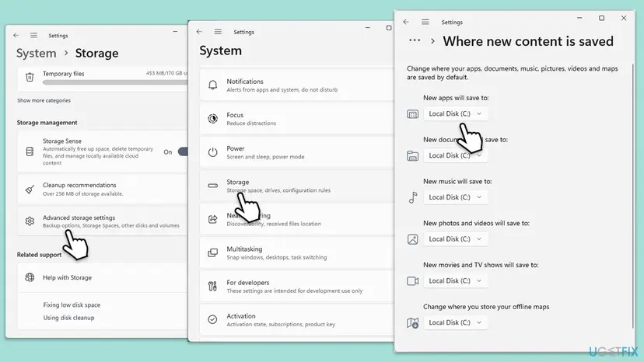
Task: Click the new music note icon
Action: click(413, 197)
